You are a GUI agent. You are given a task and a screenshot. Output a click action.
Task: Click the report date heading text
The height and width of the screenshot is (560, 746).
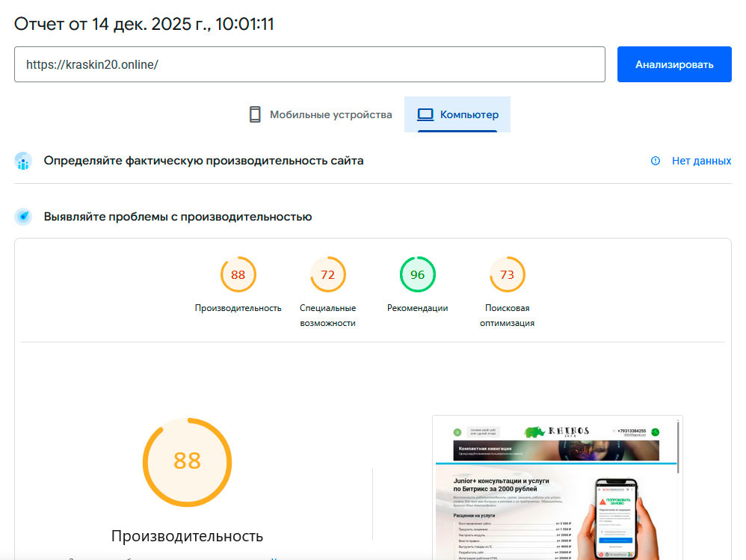coord(144,24)
